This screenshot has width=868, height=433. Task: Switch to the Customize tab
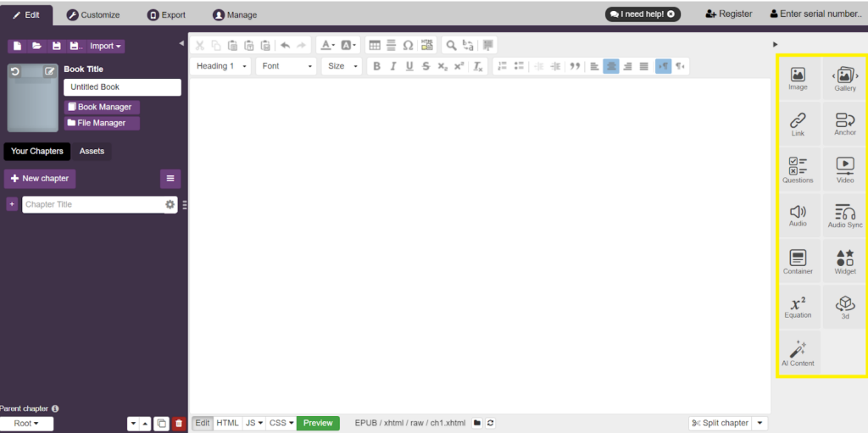93,14
